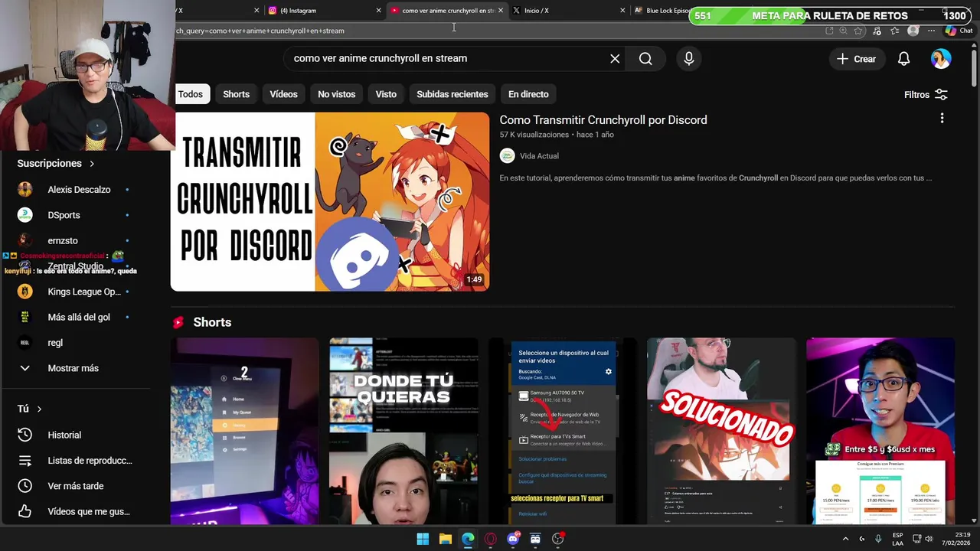
Task: Open ESP LAA language switcher
Action: pyautogui.click(x=897, y=539)
